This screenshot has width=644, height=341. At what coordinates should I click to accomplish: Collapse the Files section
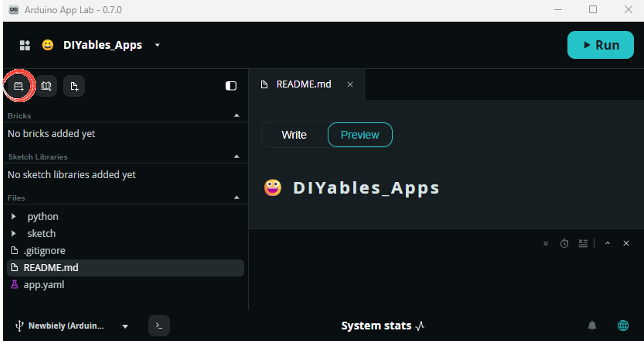(236, 198)
